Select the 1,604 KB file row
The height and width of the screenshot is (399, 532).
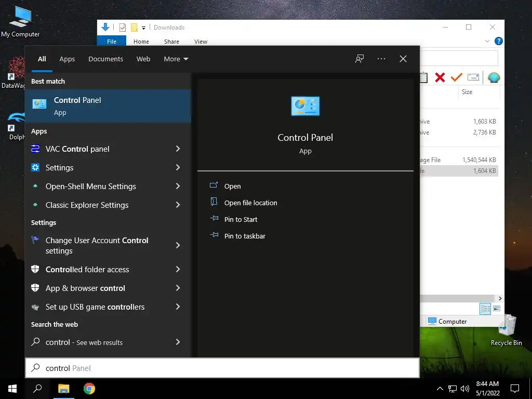point(459,170)
